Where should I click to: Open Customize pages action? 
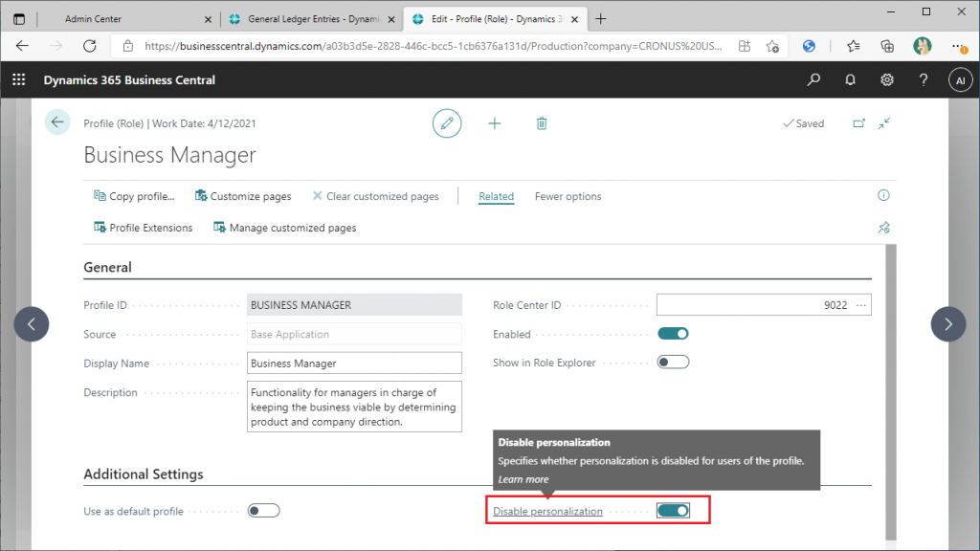pos(243,196)
